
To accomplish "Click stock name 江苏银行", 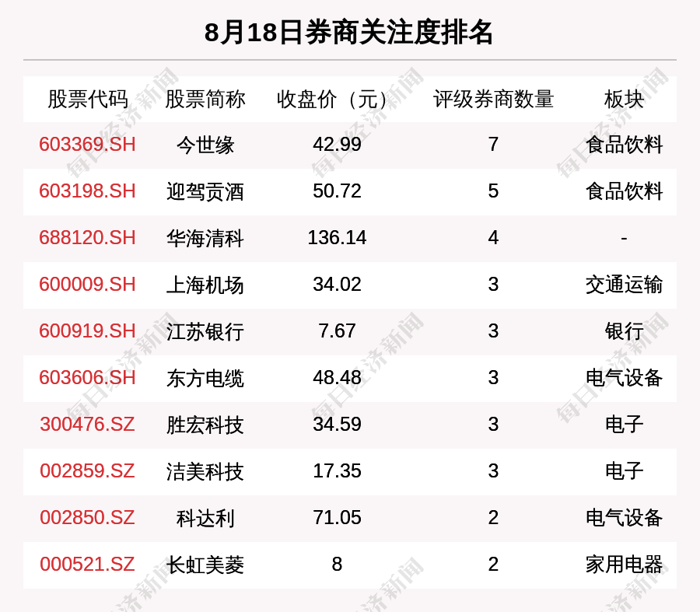I will pos(205,332).
